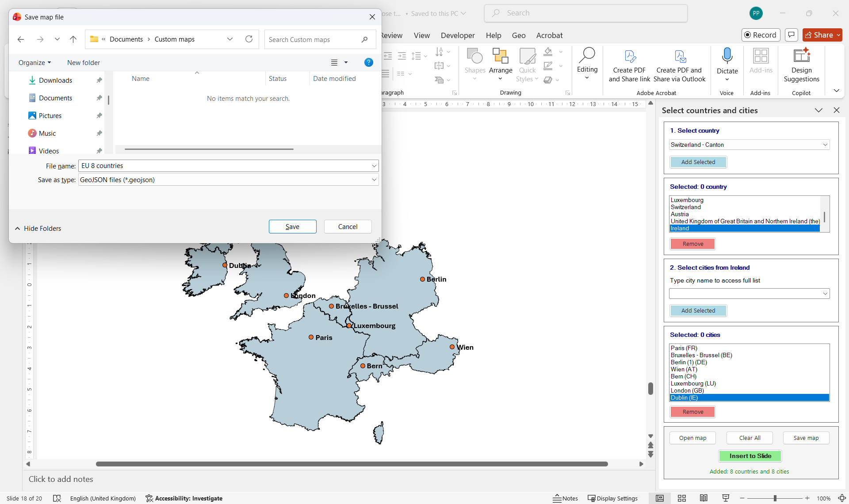Switch to the Geo ribbon tab
Viewport: 849px width, 504px height.
[518, 35]
